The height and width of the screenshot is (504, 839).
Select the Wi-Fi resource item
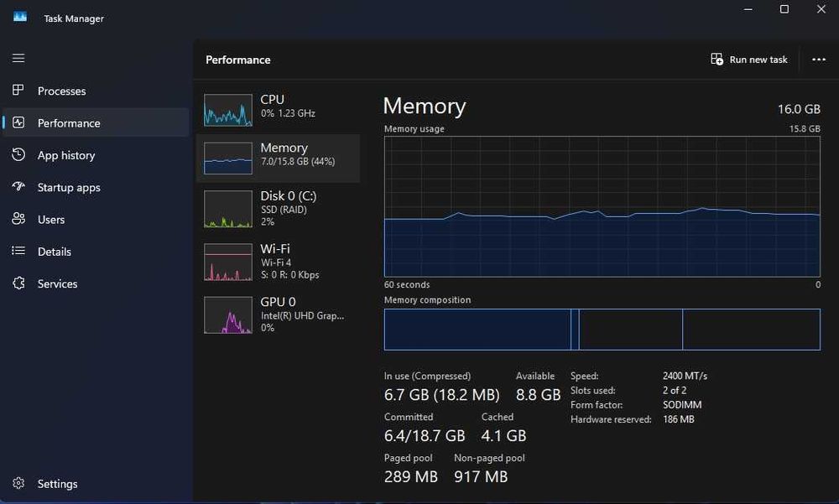(278, 262)
